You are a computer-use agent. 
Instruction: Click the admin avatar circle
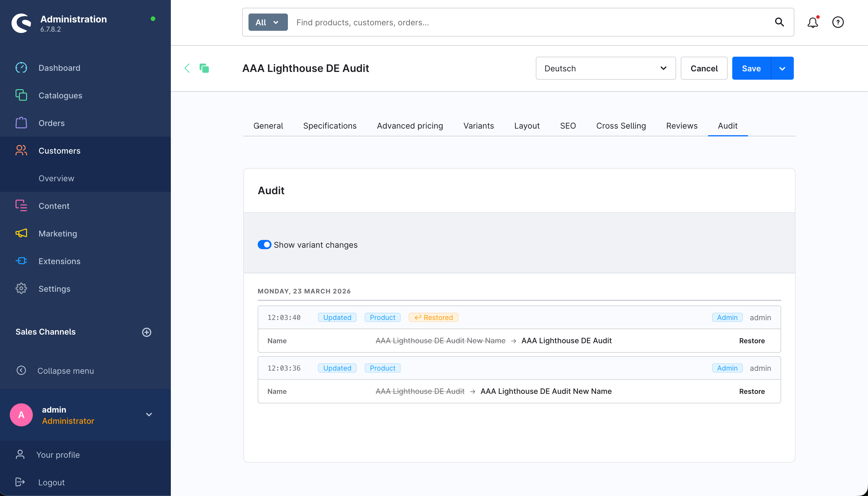click(21, 415)
